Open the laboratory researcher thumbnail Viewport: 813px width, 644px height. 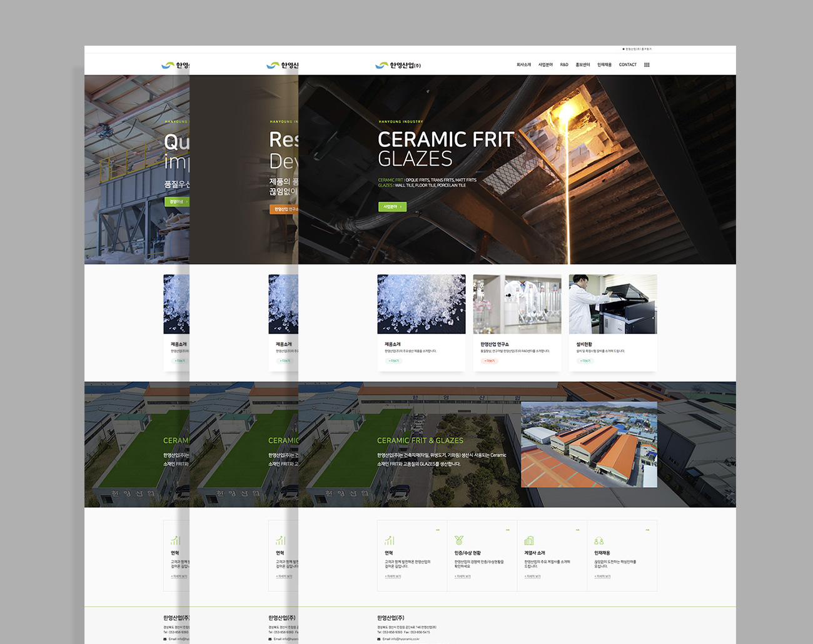coord(517,304)
